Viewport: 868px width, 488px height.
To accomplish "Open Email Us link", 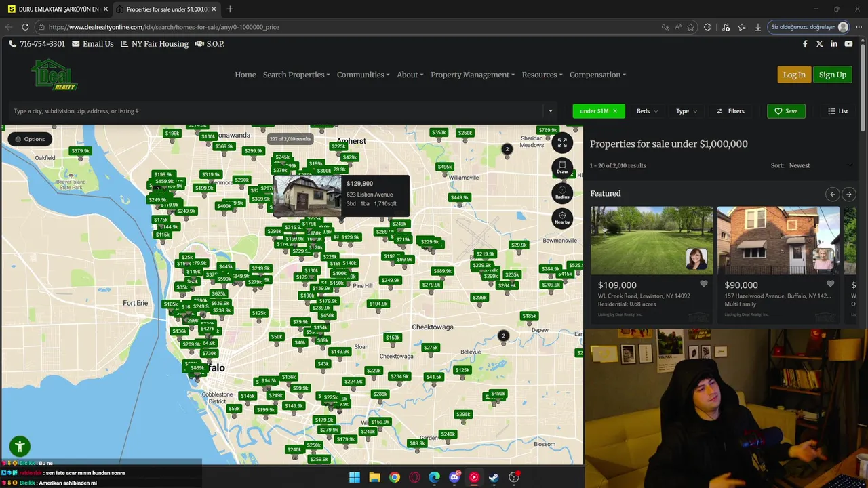I will 93,44.
